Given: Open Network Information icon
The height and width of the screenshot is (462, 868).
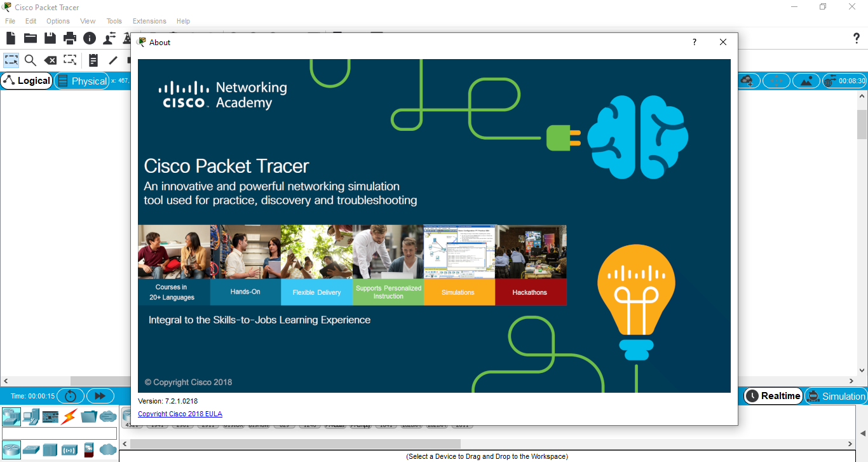Looking at the screenshot, I should (90, 38).
